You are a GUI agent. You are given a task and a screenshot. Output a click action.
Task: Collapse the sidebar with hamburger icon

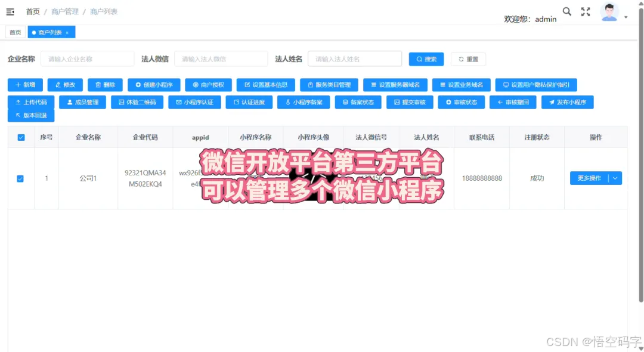click(10, 12)
